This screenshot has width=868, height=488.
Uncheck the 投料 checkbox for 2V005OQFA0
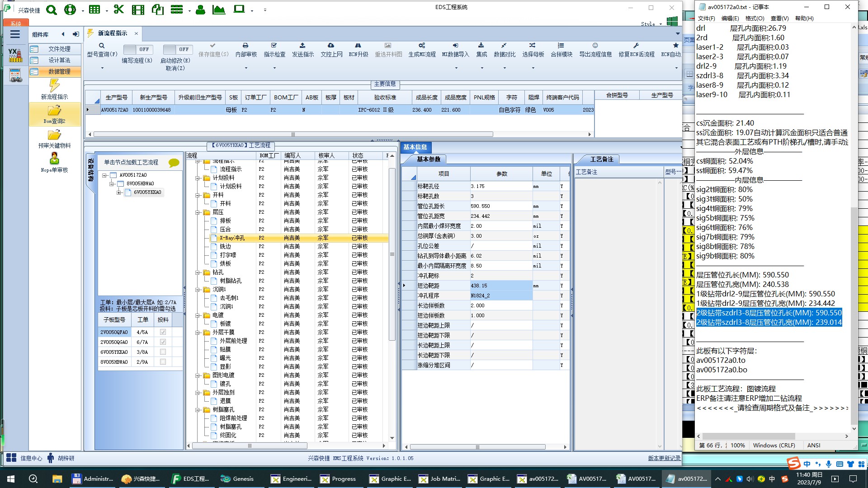[x=163, y=332]
